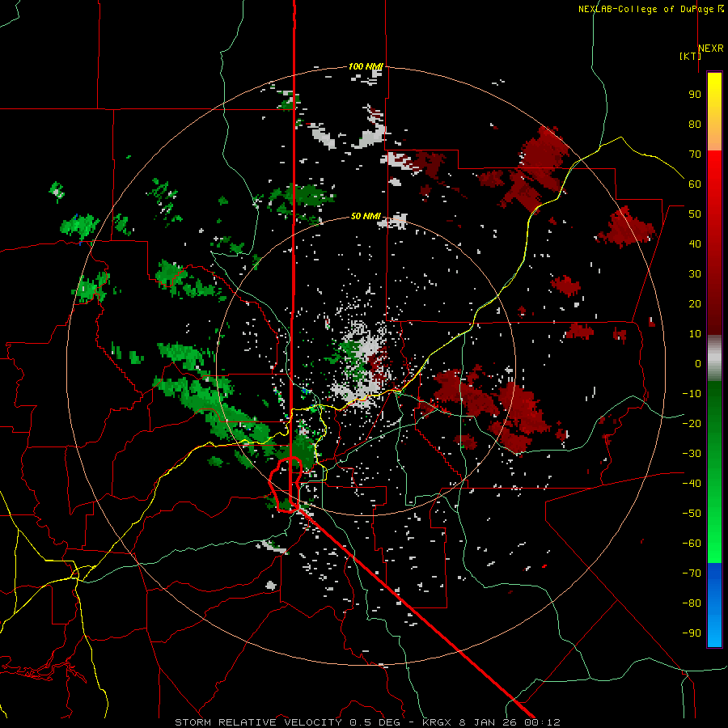
Task: Click the -40 value on the velocity scale
Action: point(692,484)
